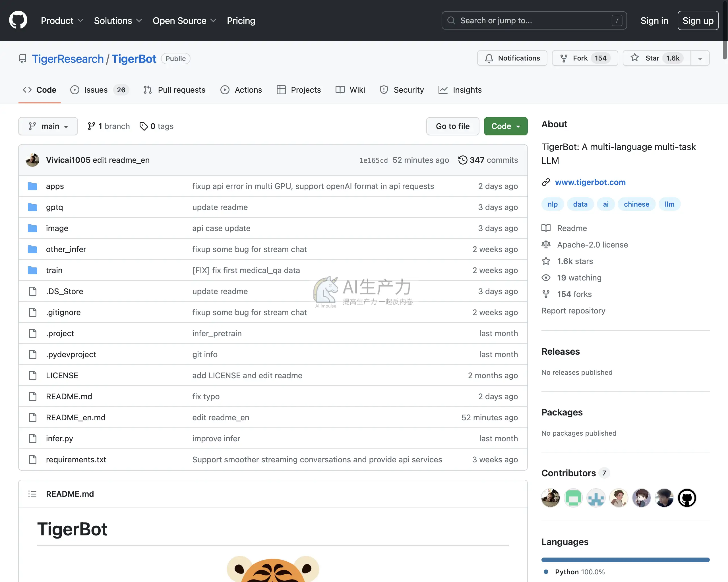
Task: Click the Notifications button
Action: click(x=512, y=58)
